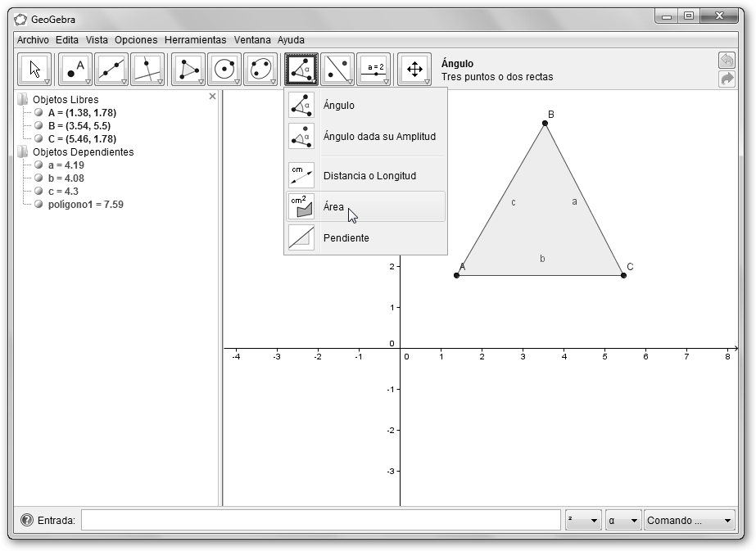Open the alpha symbol dropdown
Image resolution: width=756 pixels, height=551 pixels.
[622, 520]
